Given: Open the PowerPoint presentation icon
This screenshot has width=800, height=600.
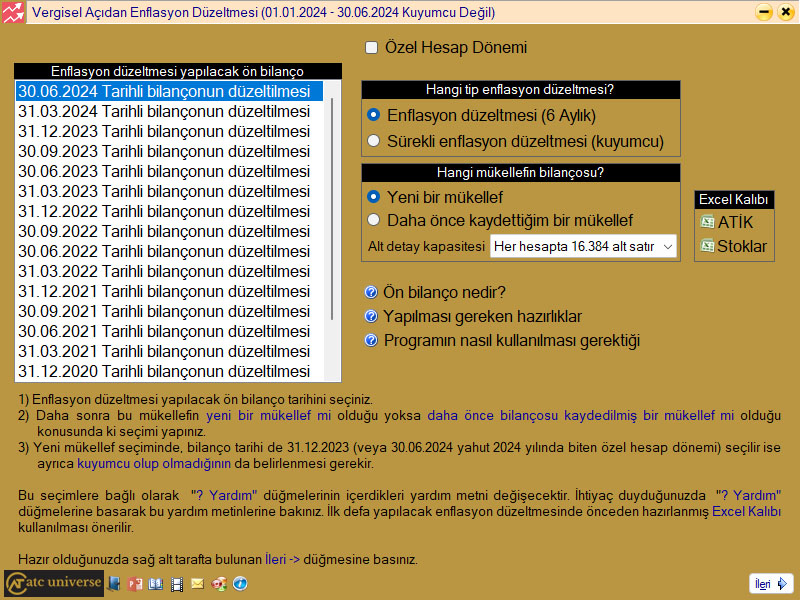Looking at the screenshot, I should [135, 583].
